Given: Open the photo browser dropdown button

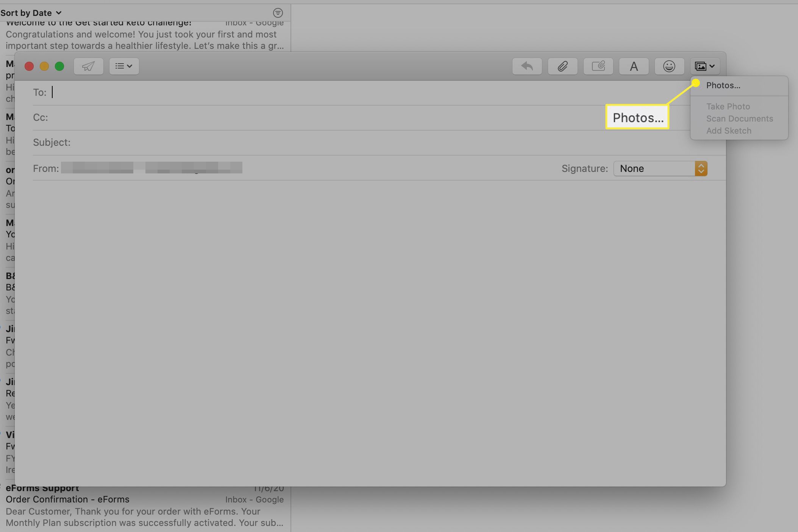Looking at the screenshot, I should click(x=705, y=66).
